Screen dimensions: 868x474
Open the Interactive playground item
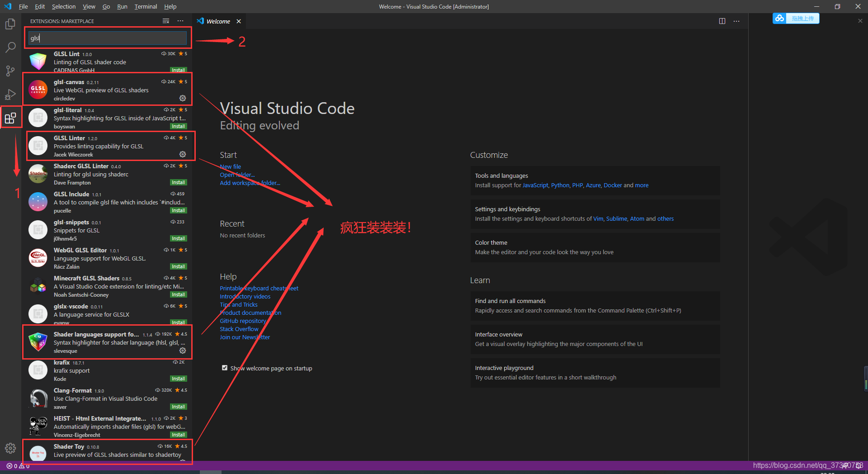pyautogui.click(x=595, y=373)
